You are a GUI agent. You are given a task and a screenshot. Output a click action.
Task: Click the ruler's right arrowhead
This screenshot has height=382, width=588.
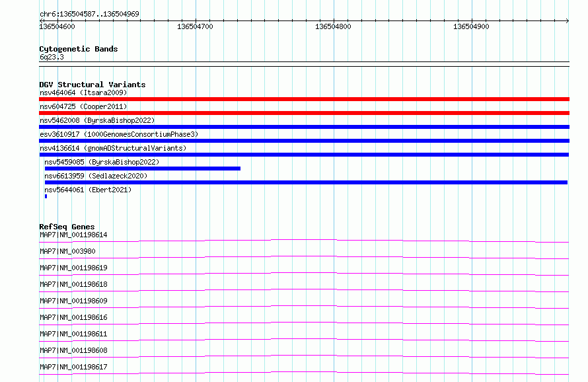568,20
